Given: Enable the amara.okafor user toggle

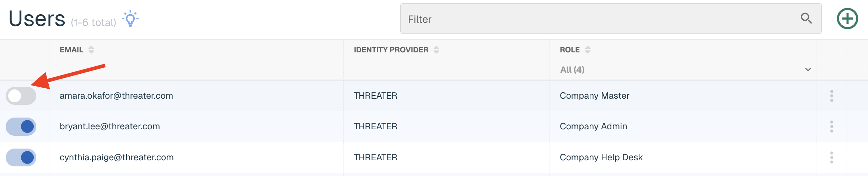Looking at the screenshot, I should tap(21, 96).
